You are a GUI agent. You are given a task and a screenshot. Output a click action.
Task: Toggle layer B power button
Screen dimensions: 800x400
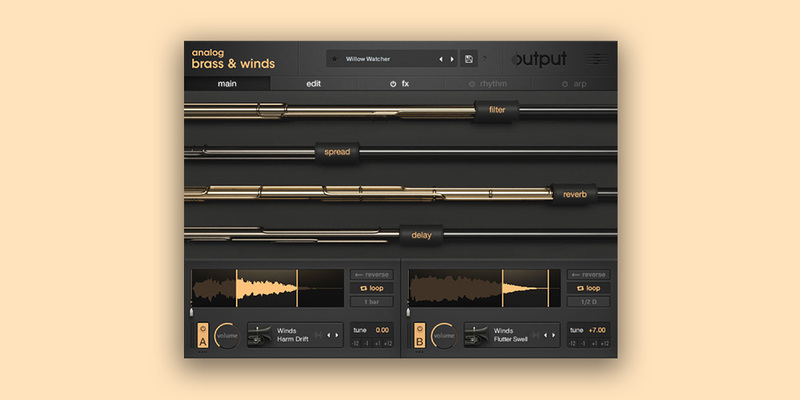pyautogui.click(x=419, y=329)
